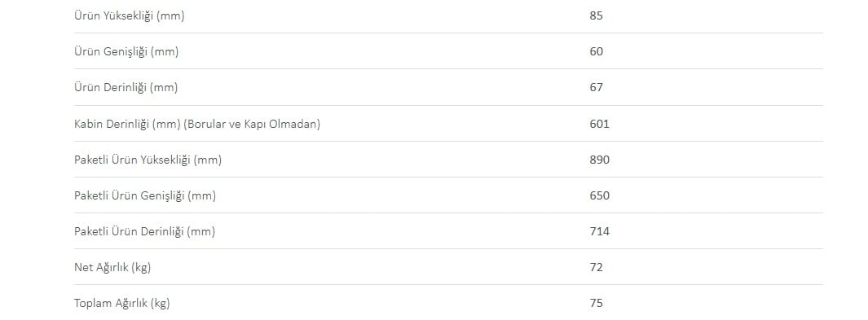Select the value 67 for product depth

pyautogui.click(x=597, y=87)
